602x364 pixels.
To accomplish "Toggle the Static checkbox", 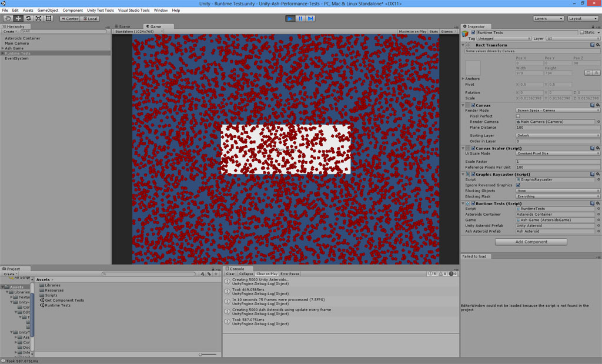I will pos(581,32).
